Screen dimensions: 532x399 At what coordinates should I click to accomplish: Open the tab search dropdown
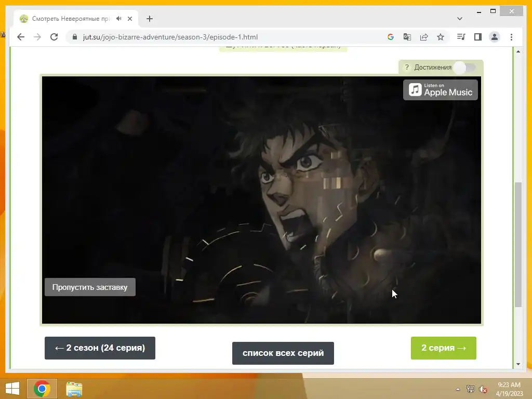click(x=460, y=19)
